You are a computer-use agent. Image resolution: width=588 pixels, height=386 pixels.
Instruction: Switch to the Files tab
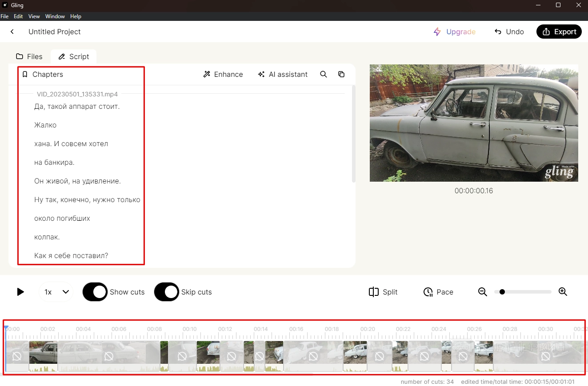pos(29,56)
